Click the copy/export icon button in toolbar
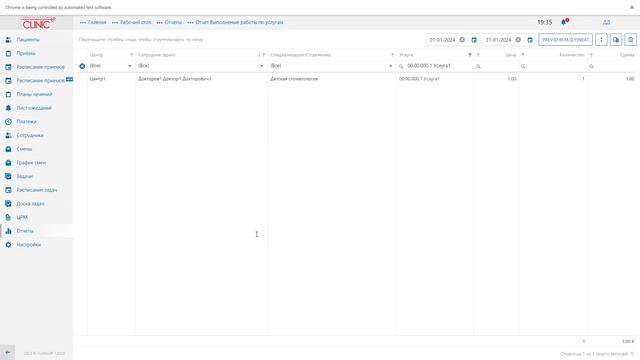The image size is (640, 360). point(616,40)
